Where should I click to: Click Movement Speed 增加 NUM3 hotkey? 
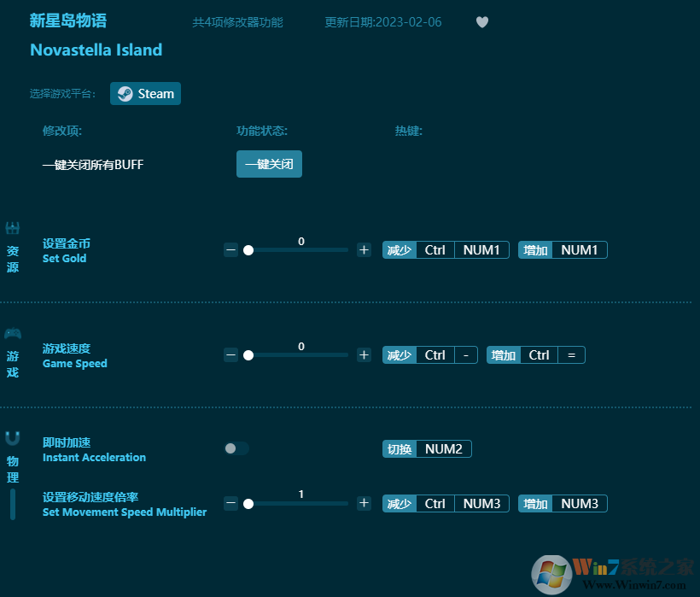coord(563,504)
